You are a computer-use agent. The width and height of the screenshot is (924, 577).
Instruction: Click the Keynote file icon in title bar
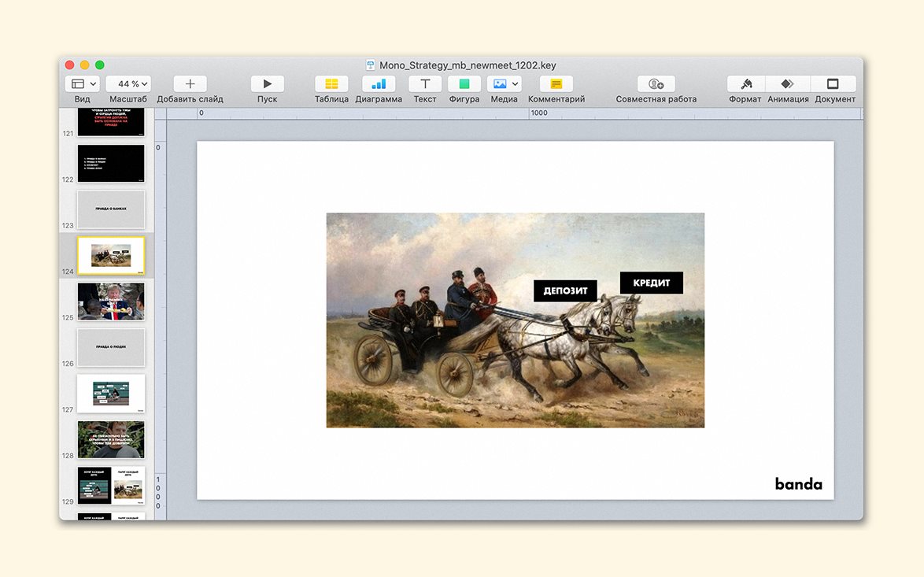click(x=371, y=65)
